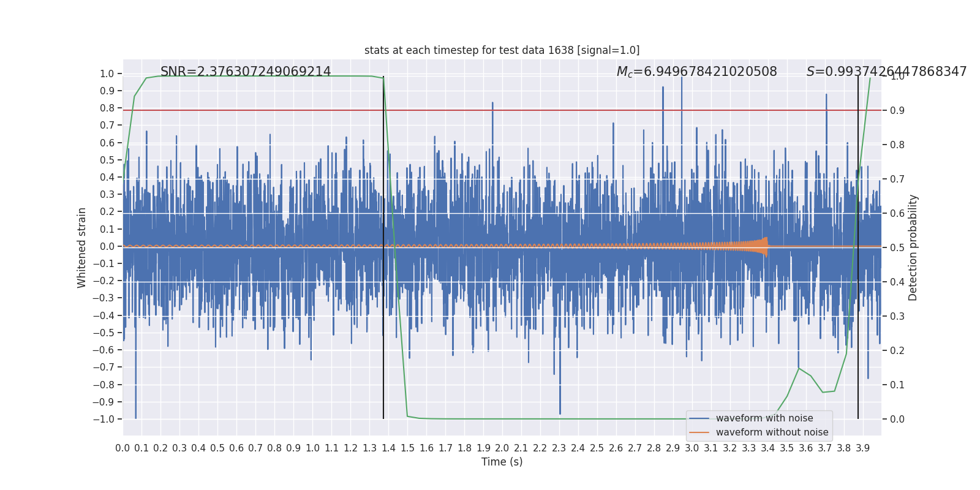Click the Mc=6.9496 chirp mass annotation
Image resolution: width=980 pixels, height=490 pixels.
click(x=696, y=72)
